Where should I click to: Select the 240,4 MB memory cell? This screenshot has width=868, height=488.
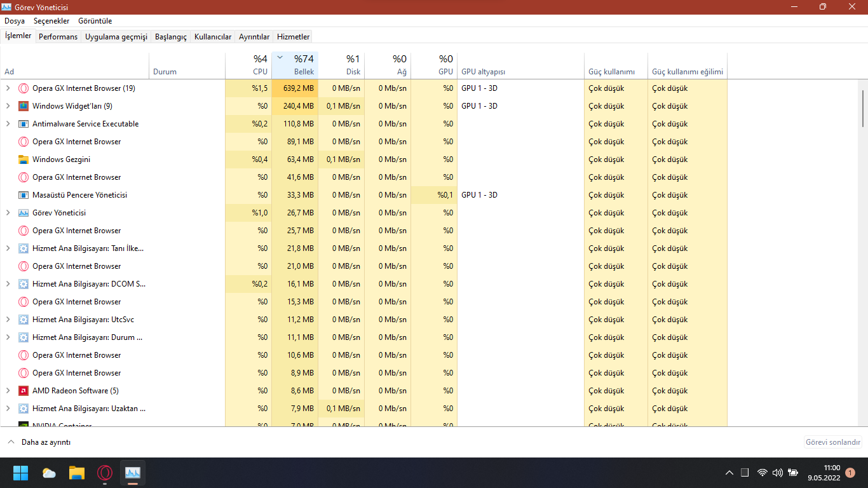(295, 106)
